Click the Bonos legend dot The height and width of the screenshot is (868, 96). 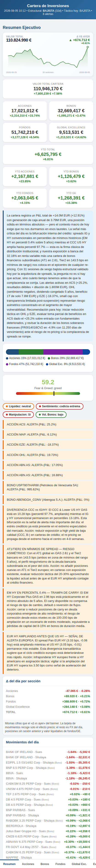(x=49, y=358)
